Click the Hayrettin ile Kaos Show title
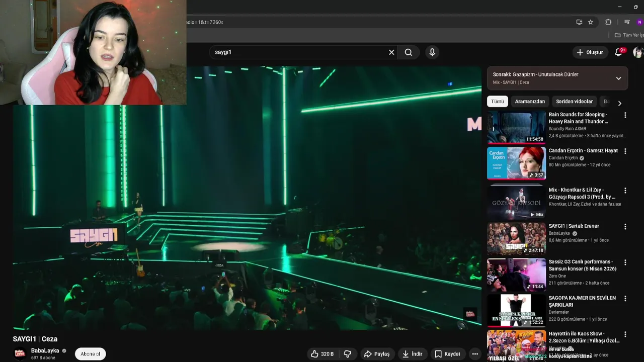Viewport: 644px width, 362px height. pyautogui.click(x=584, y=337)
